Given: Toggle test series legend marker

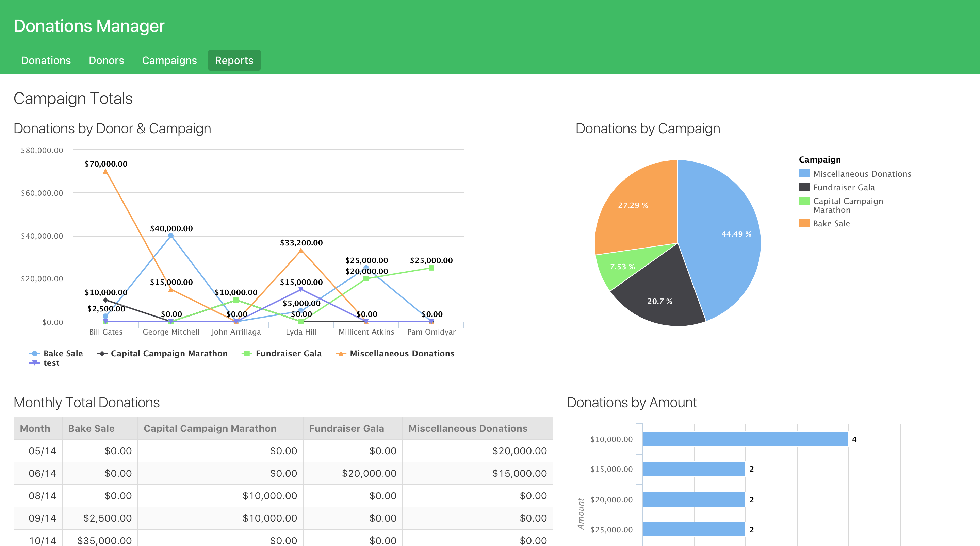Looking at the screenshot, I should (x=35, y=363).
